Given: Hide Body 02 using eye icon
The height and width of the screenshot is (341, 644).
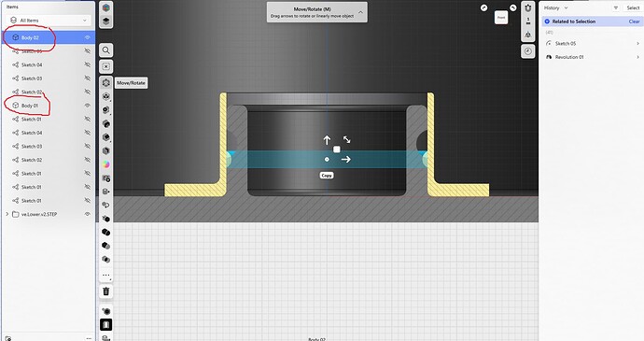Looking at the screenshot, I should [87, 37].
